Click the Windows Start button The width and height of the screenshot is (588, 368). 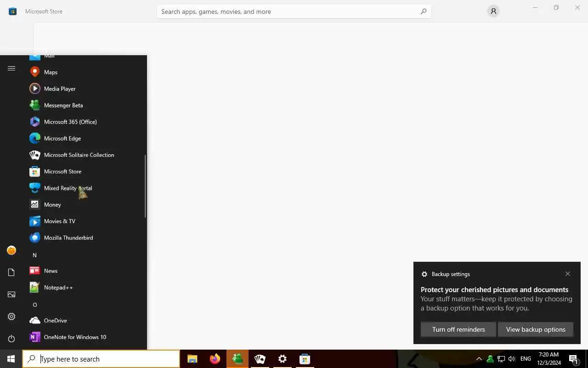[11, 359]
